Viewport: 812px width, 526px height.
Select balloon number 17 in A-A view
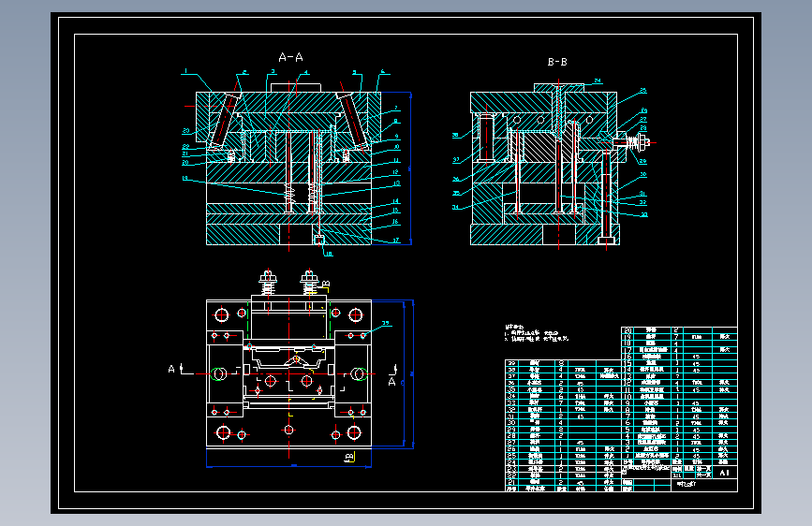tap(395, 241)
